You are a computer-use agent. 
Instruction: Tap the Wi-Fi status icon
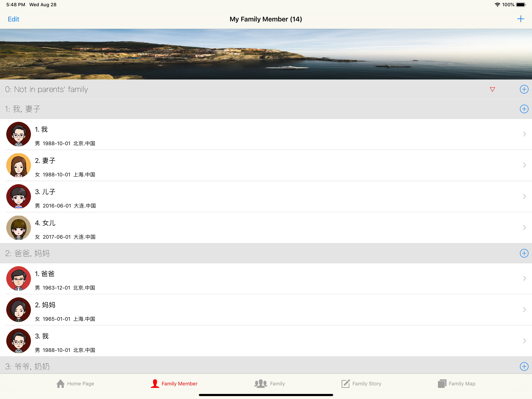click(x=497, y=4)
